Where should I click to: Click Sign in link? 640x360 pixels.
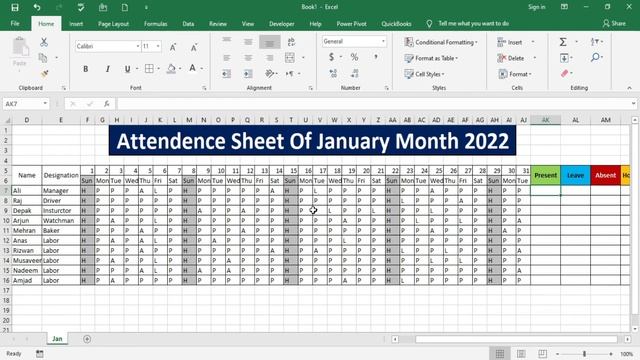tap(537, 7)
